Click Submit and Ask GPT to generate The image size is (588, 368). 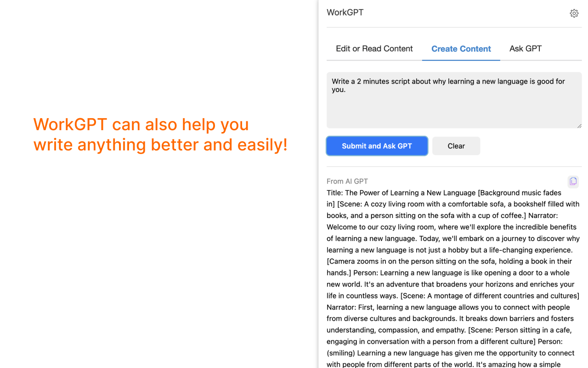coord(377,146)
